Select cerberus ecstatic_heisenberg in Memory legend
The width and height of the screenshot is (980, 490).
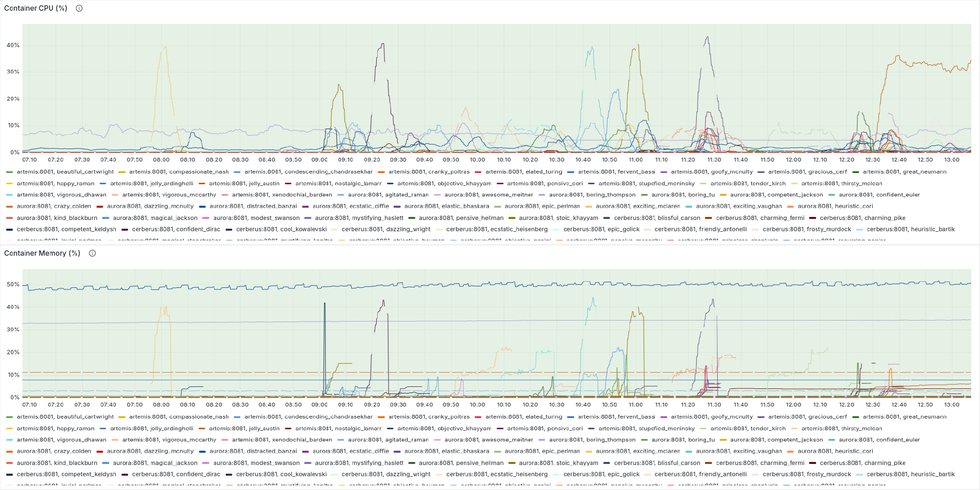497,475
